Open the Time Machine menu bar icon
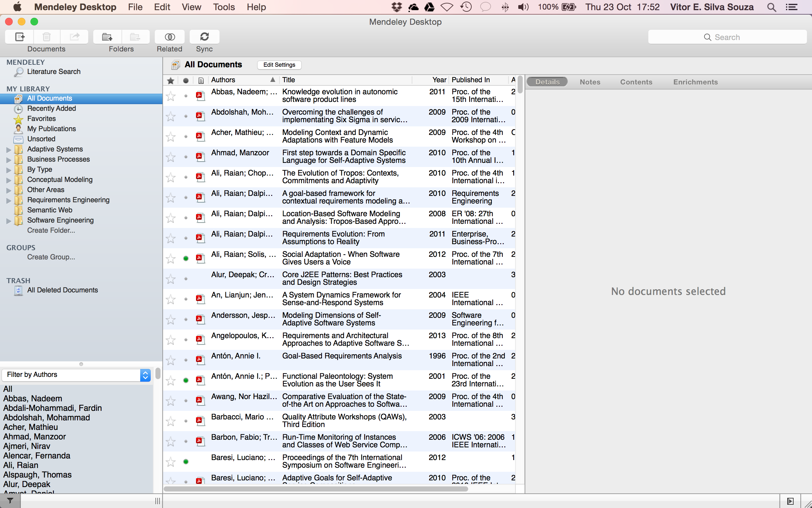The width and height of the screenshot is (812, 508). pyautogui.click(x=466, y=7)
